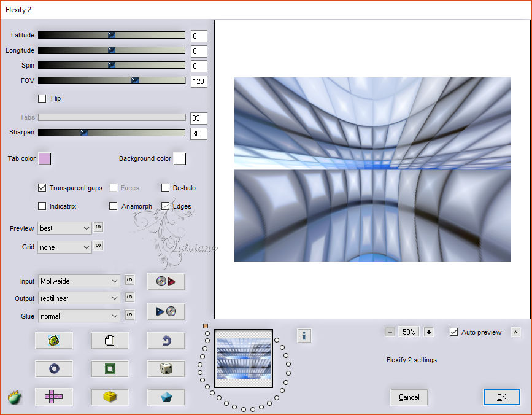
Task: Click the green square frame icon button
Action: [x=110, y=368]
